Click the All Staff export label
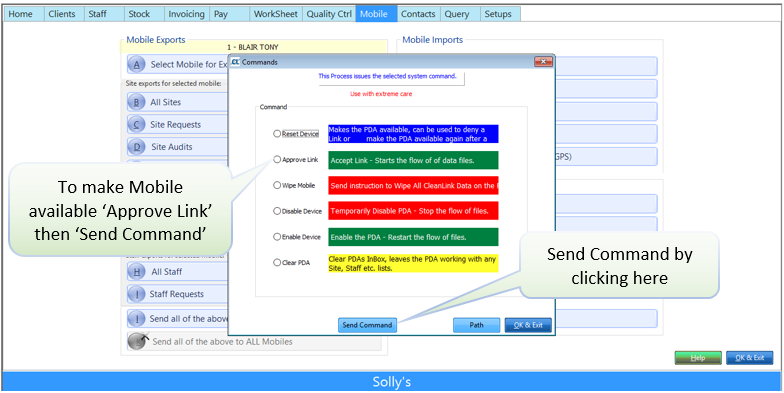 click(166, 272)
